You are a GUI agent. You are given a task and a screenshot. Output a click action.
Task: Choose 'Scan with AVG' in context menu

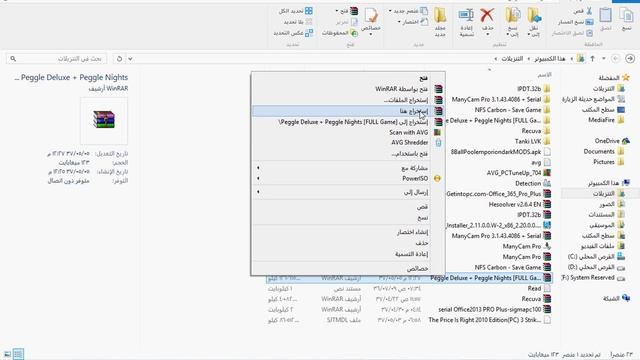click(348, 132)
